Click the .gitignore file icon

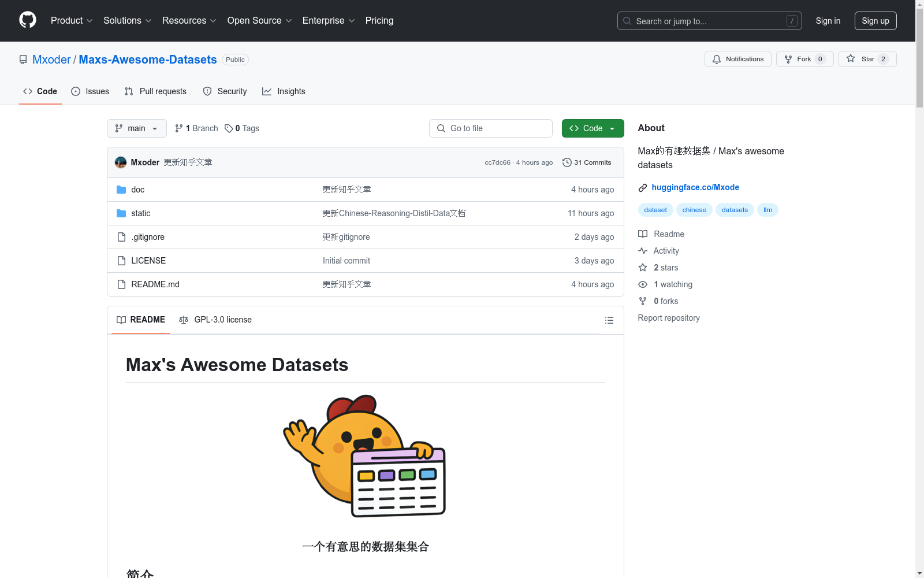pos(121,237)
